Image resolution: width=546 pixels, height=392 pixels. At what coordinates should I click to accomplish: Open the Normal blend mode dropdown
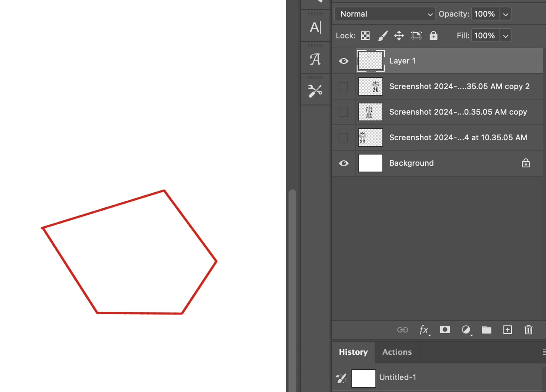(385, 14)
